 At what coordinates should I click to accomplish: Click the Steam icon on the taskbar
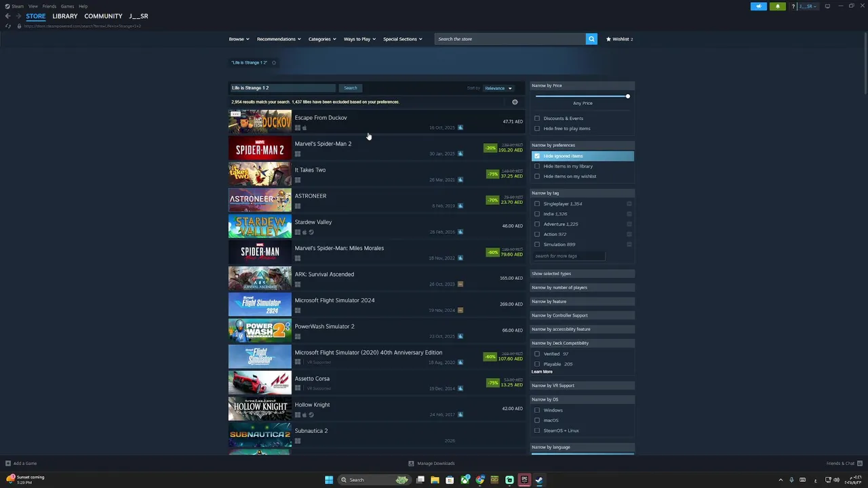539,480
